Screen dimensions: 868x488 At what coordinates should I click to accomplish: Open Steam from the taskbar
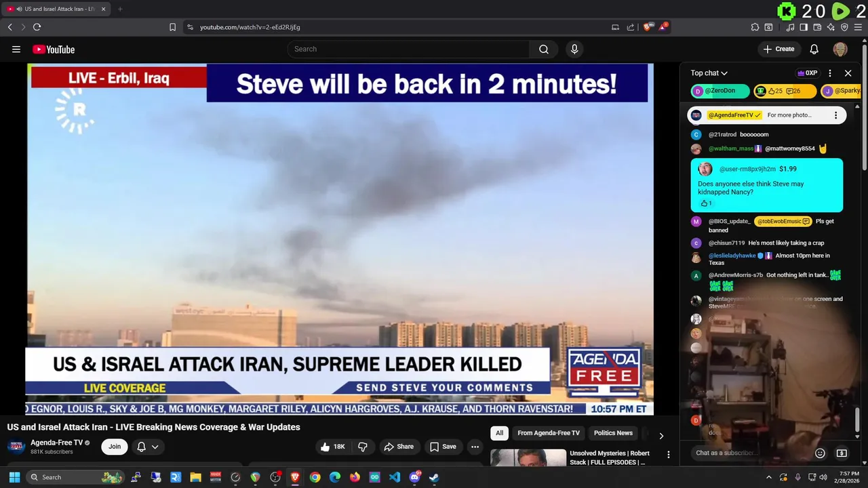434,477
